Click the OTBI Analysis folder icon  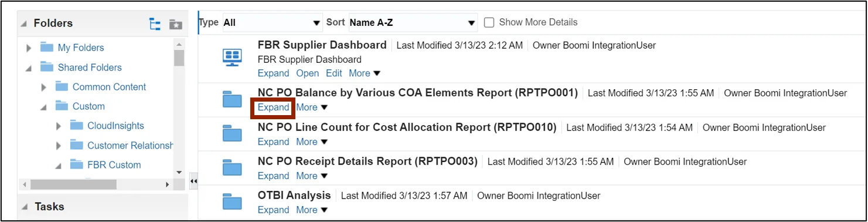pyautogui.click(x=233, y=202)
